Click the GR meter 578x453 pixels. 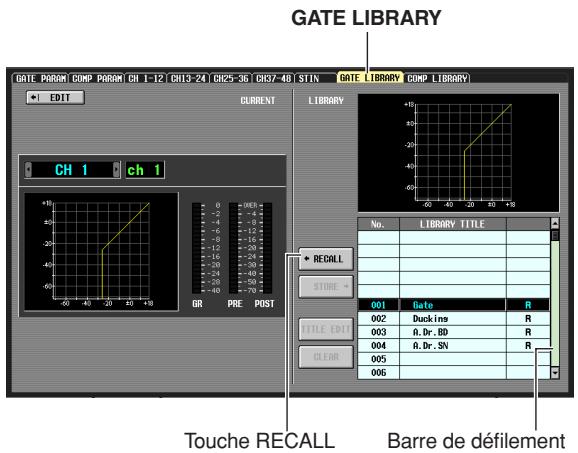point(197,248)
